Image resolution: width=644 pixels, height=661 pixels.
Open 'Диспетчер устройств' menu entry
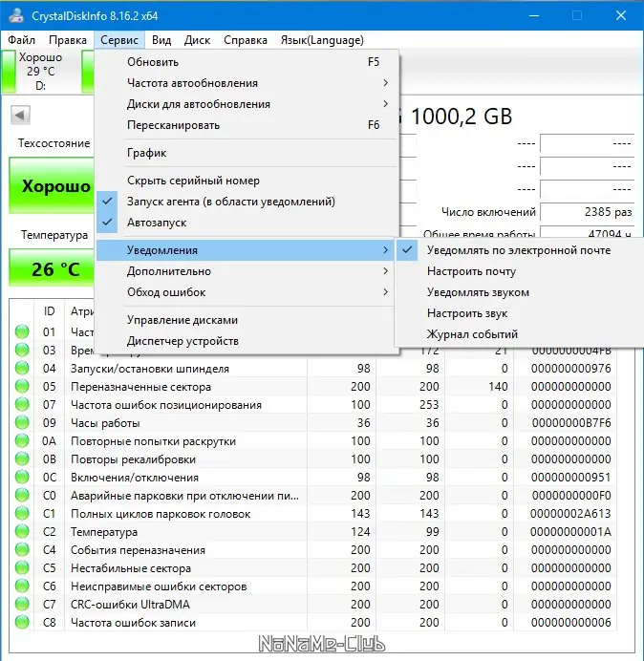(x=246, y=341)
